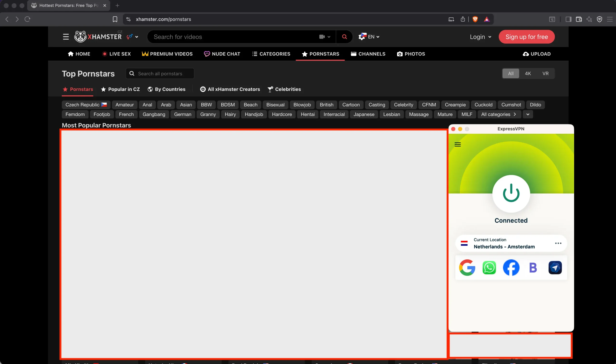This screenshot has height=364, width=616.
Task: Click the ExpressVPN power button to disconnect
Action: tap(511, 194)
